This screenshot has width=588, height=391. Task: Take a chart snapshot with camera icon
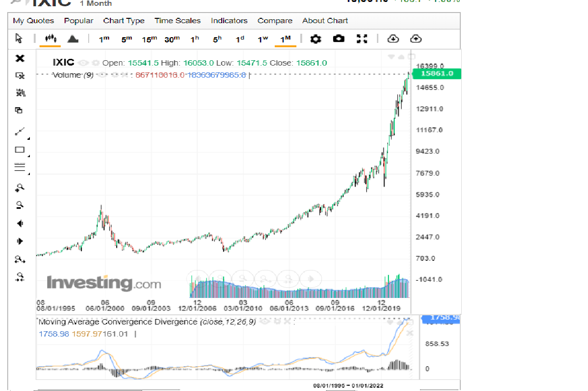click(339, 39)
